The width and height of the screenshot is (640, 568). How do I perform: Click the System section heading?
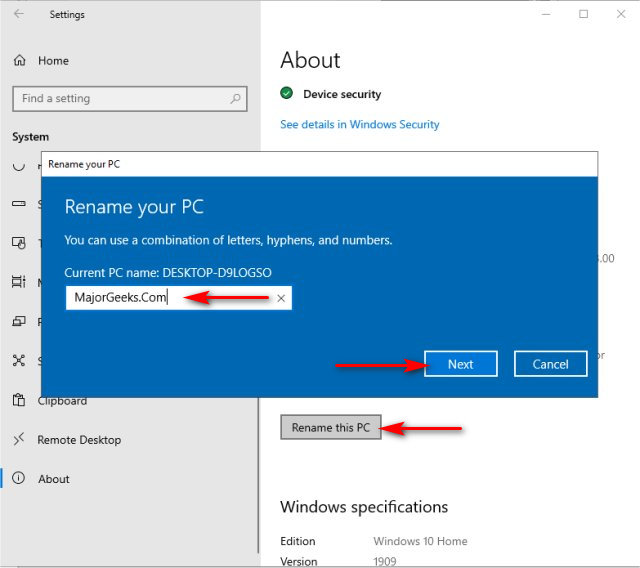tap(31, 137)
